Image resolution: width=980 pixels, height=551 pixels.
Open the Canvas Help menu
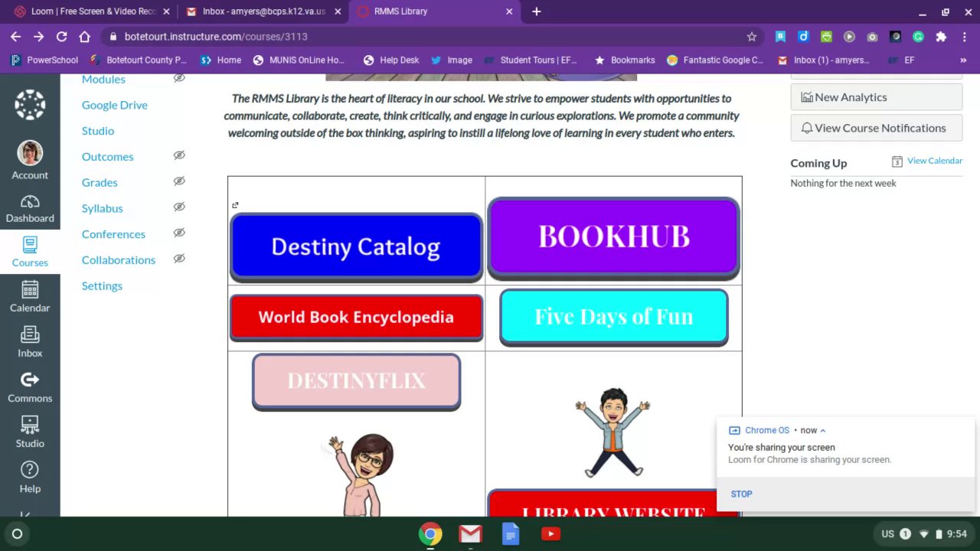tap(30, 478)
